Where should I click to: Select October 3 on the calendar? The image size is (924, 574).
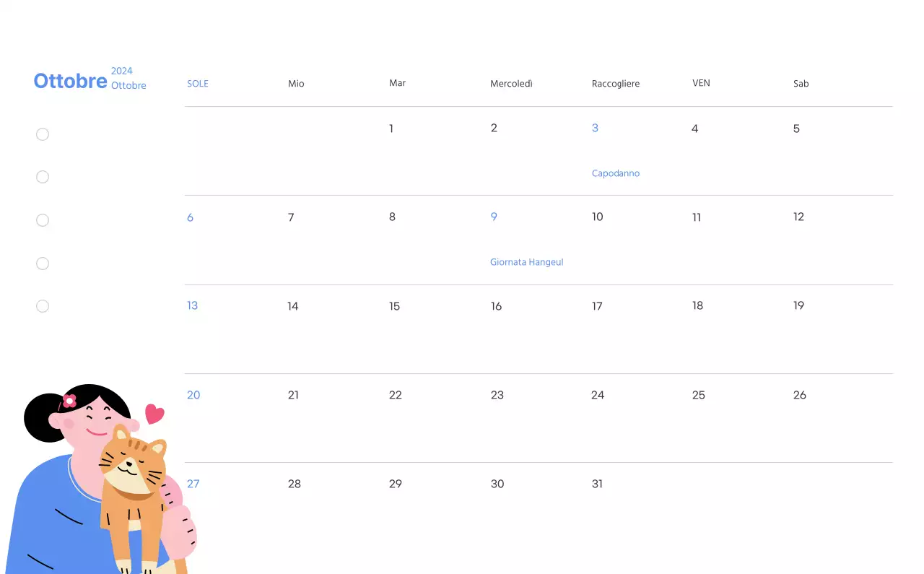[x=595, y=128]
